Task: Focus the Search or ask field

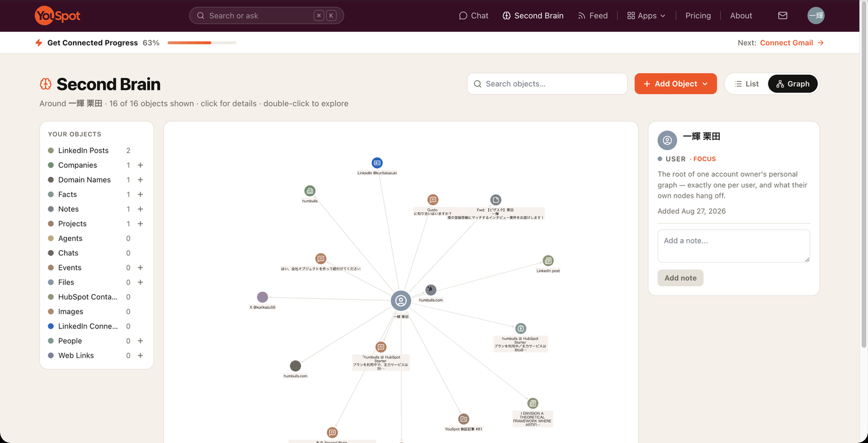Action: 266,16
